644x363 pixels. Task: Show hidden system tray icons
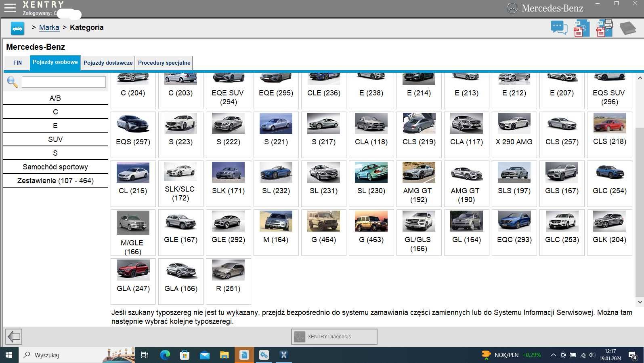(x=553, y=355)
